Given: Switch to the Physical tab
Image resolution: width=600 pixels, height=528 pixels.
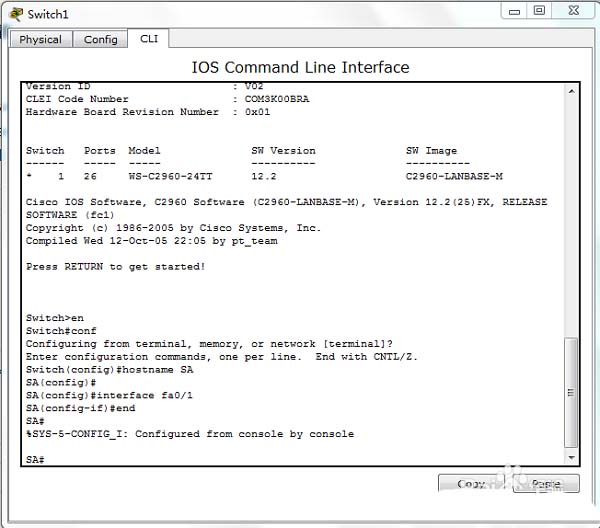Looking at the screenshot, I should [41, 39].
